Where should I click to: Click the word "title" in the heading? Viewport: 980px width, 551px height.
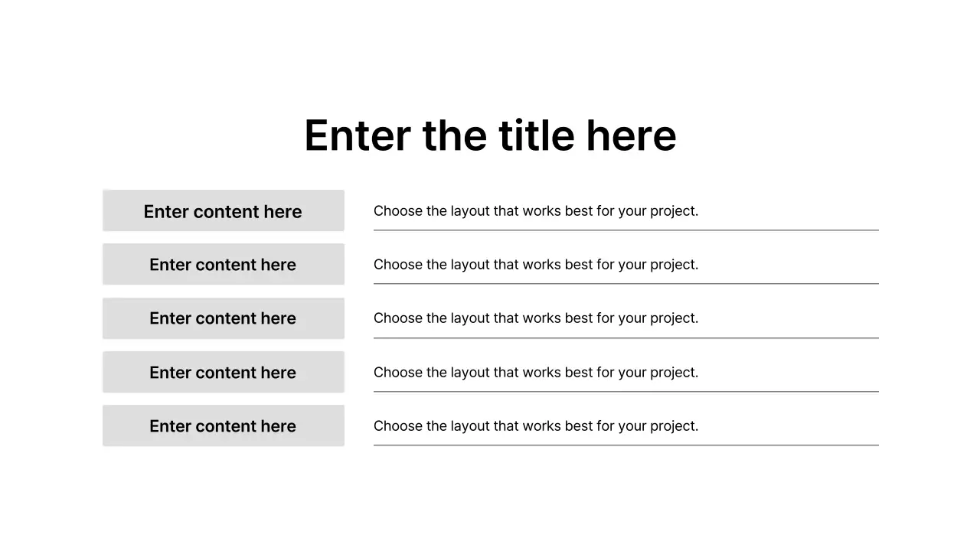[x=536, y=135]
